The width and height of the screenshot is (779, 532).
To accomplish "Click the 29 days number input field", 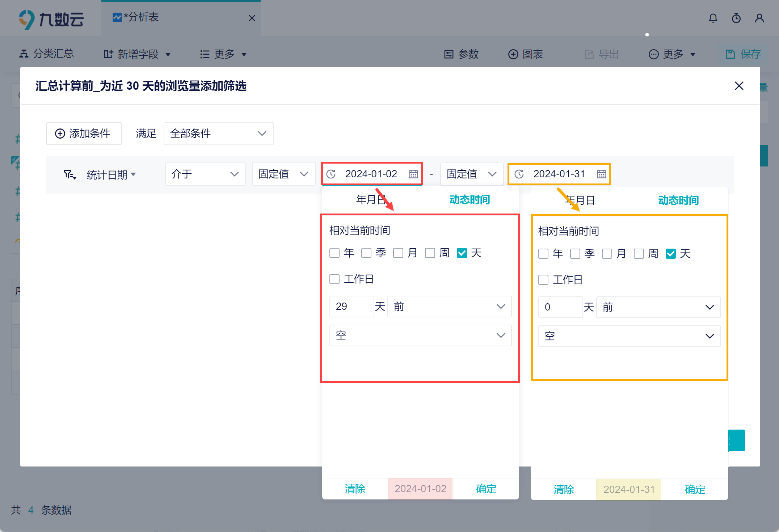I will coord(351,307).
